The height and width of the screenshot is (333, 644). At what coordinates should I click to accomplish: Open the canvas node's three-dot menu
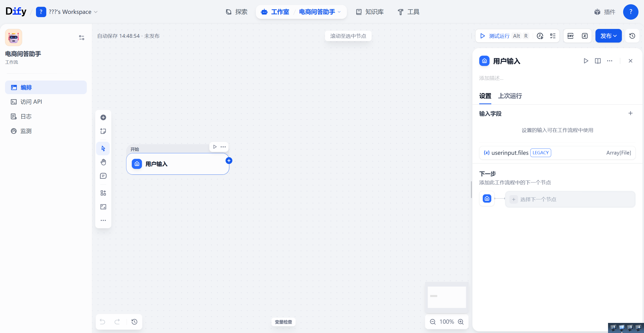tap(223, 147)
